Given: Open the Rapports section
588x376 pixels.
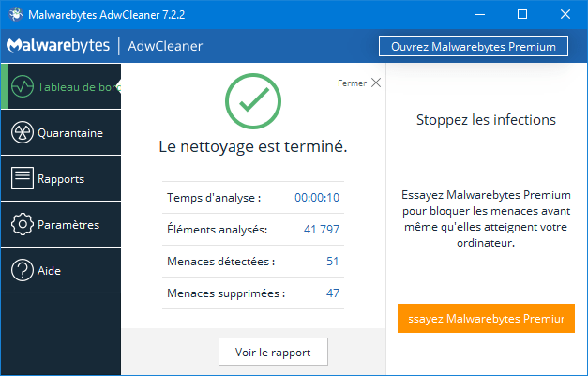Looking at the screenshot, I should 61,178.
